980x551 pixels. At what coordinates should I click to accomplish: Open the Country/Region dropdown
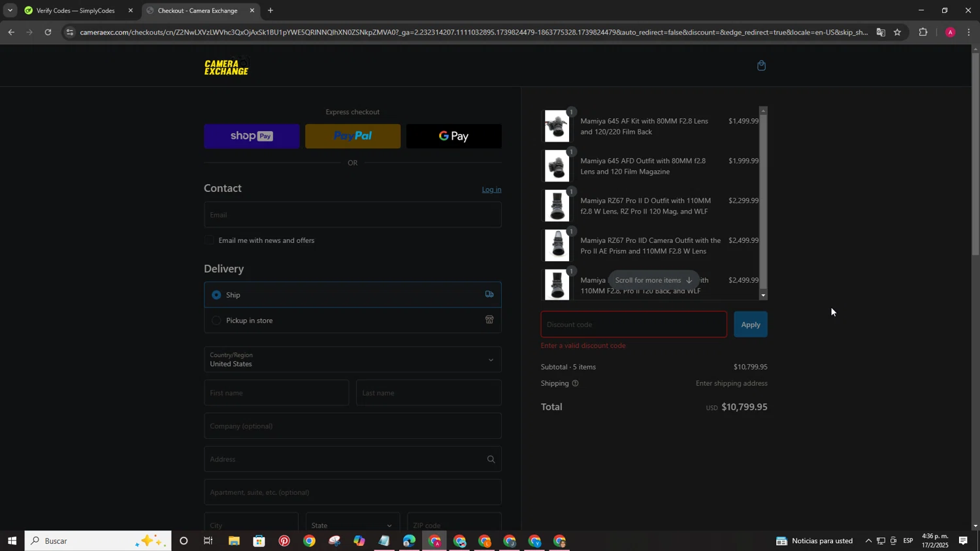[353, 359]
